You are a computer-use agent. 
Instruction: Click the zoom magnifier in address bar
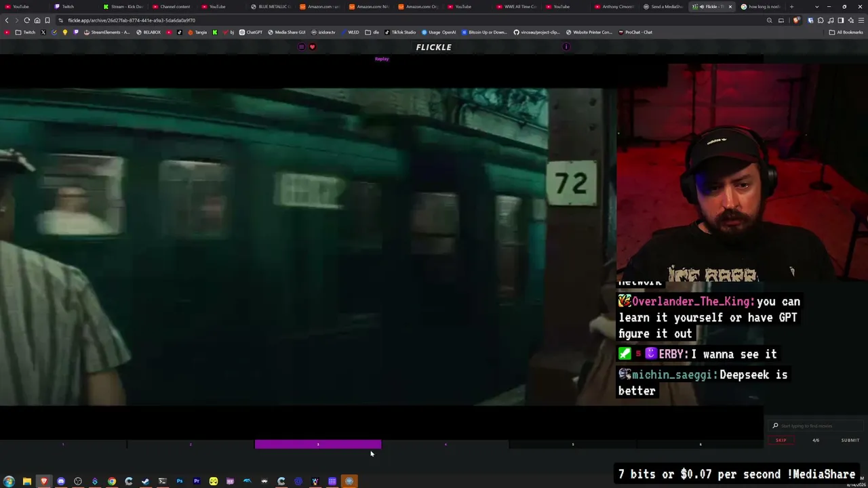769,20
